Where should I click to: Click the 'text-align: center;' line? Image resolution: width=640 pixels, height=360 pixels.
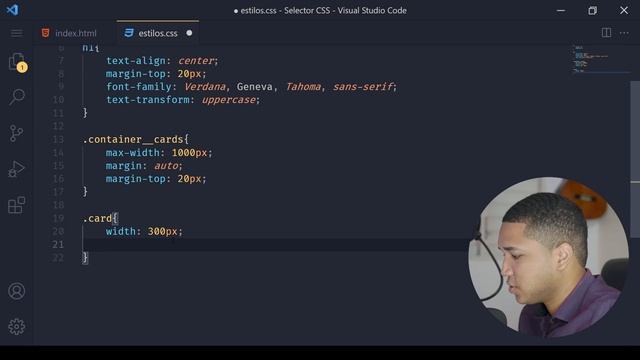[162, 61]
